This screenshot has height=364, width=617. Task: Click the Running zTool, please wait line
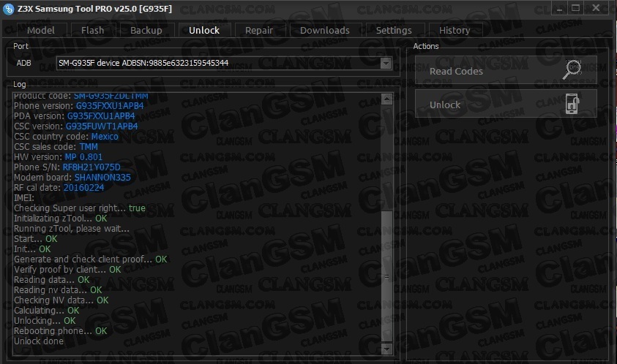[72, 228]
